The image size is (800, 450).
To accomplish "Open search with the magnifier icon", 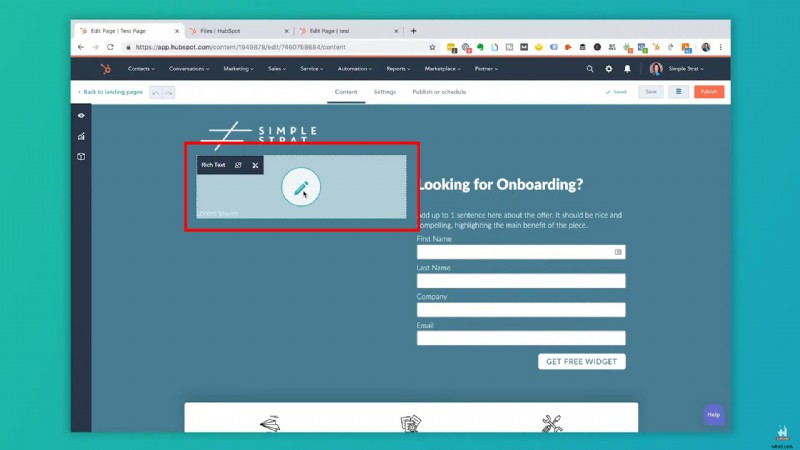I will click(x=590, y=69).
